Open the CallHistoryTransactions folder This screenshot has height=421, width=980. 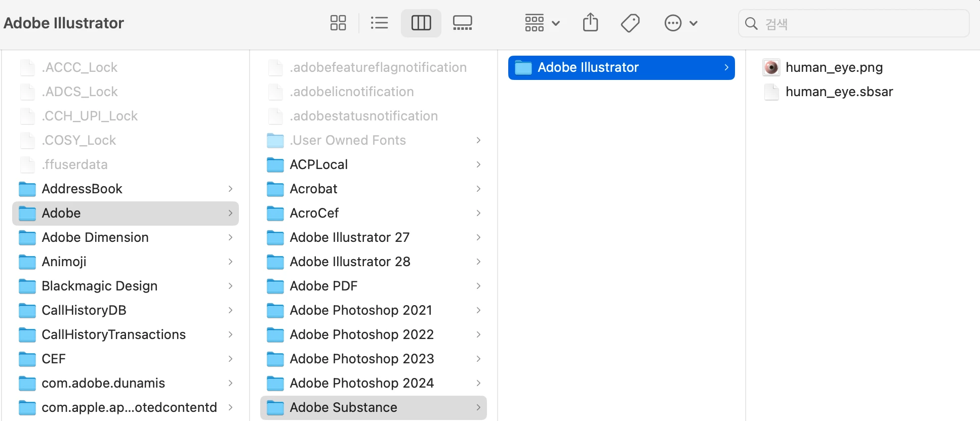coord(126,334)
